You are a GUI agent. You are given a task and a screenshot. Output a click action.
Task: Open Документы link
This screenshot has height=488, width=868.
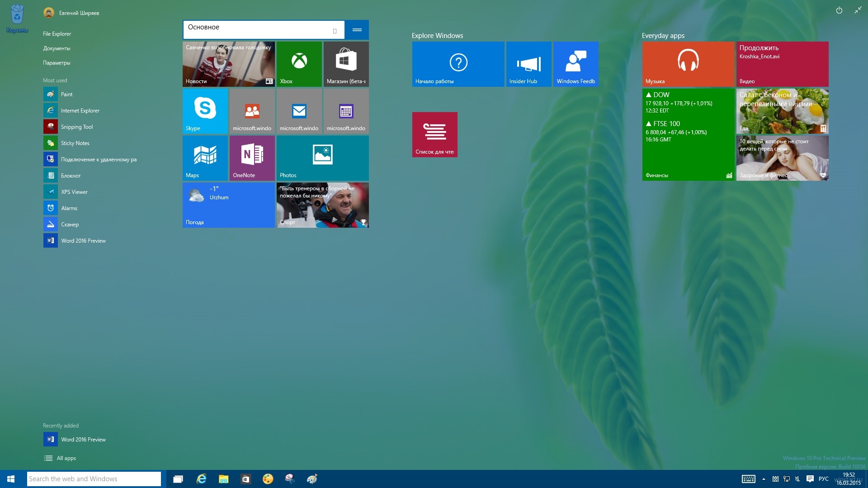coord(57,48)
